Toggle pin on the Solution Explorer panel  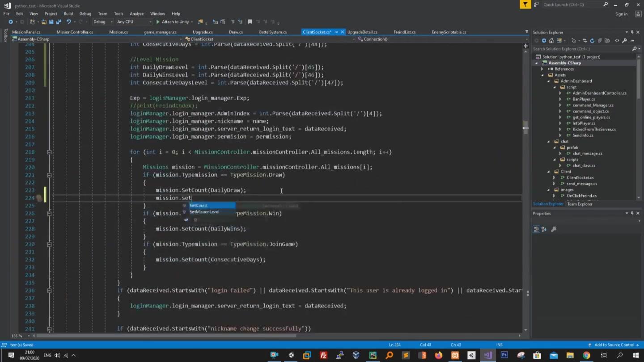tap(632, 32)
